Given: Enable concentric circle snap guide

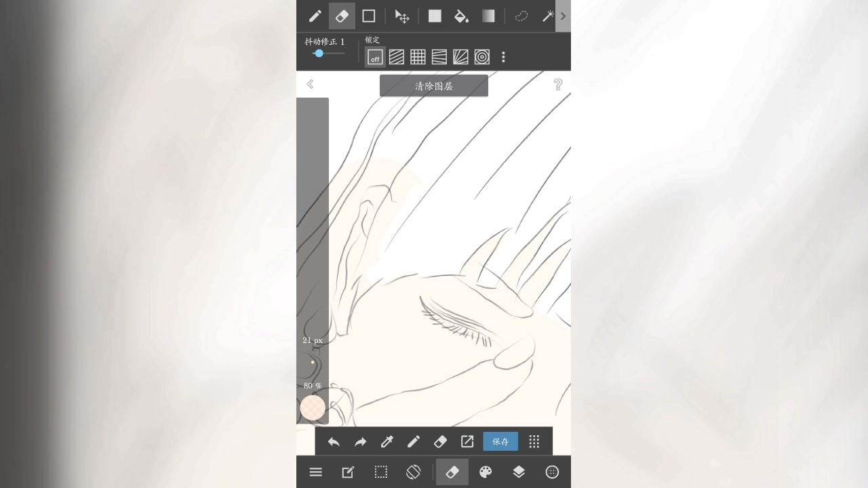Looking at the screenshot, I should click(x=482, y=57).
